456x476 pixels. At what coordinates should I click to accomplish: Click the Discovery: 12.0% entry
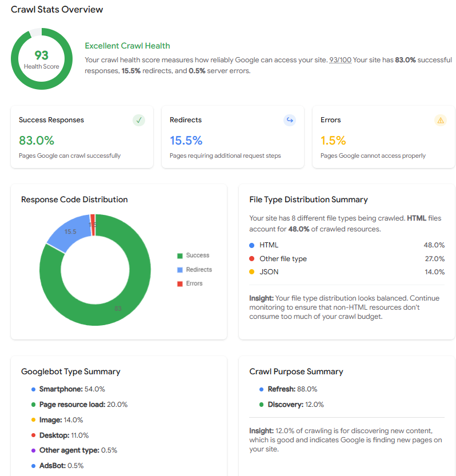click(292, 405)
